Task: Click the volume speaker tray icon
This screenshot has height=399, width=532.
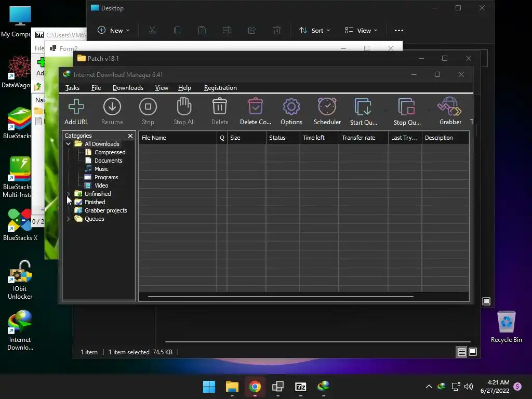Action: coord(469,387)
